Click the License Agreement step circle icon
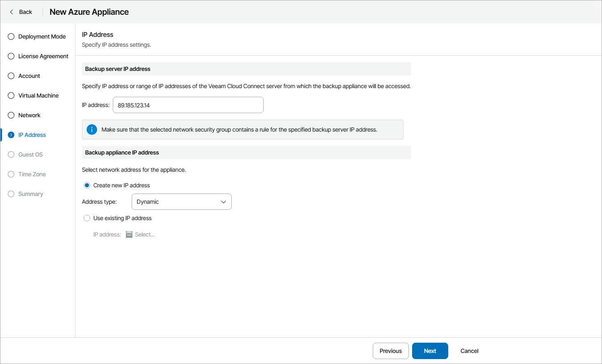Image resolution: width=602 pixels, height=364 pixels. point(11,56)
